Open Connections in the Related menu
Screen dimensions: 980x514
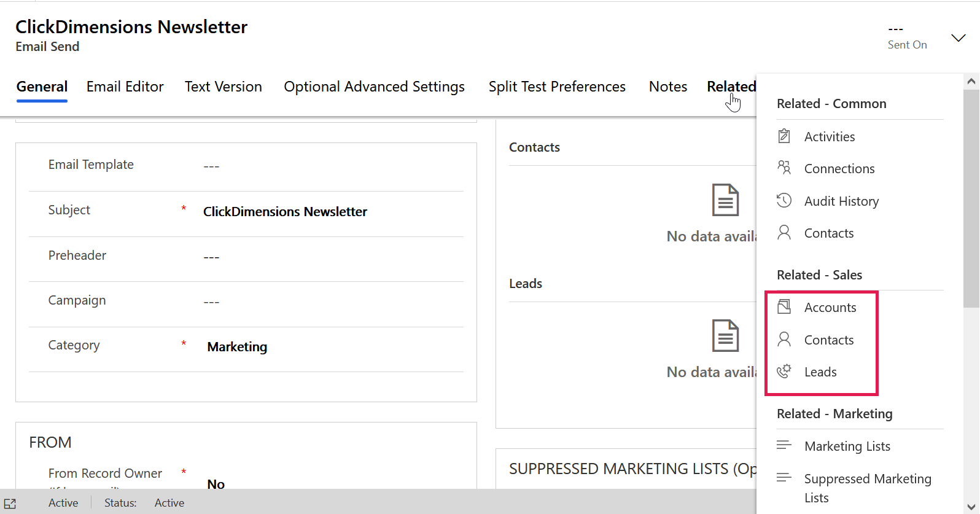[x=839, y=168]
